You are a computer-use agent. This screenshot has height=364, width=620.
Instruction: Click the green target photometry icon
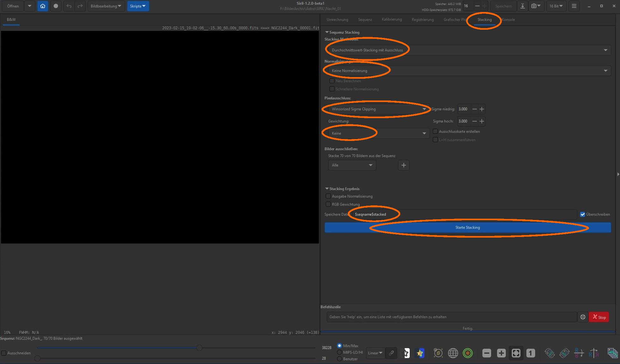[x=468, y=353]
